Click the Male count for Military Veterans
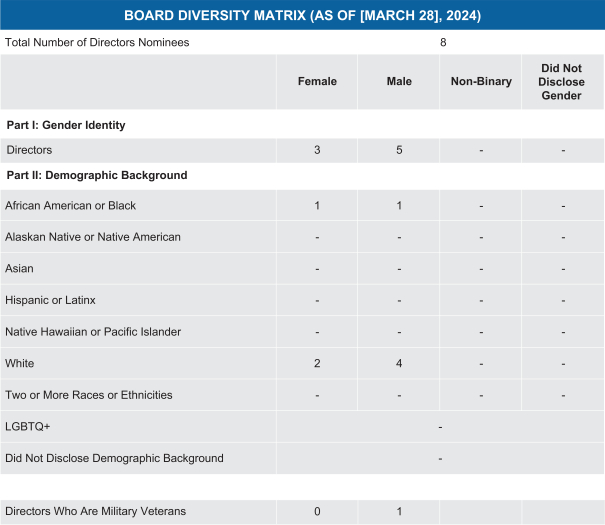This screenshot has height=525, width=605. coord(399,512)
